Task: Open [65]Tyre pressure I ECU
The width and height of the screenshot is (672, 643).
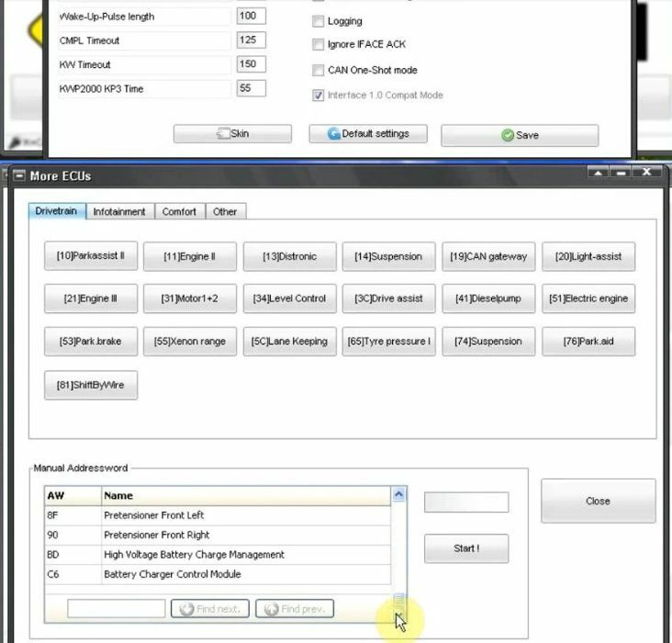Action: tap(388, 342)
